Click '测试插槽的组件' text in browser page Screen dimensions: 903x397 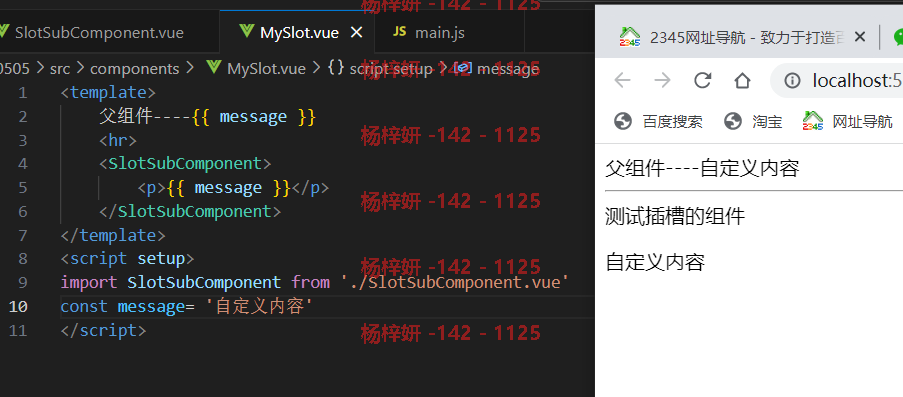[675, 217]
